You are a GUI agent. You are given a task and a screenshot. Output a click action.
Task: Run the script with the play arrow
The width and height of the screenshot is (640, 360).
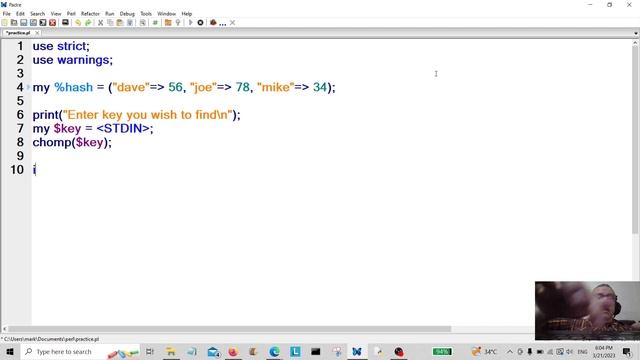(190, 23)
